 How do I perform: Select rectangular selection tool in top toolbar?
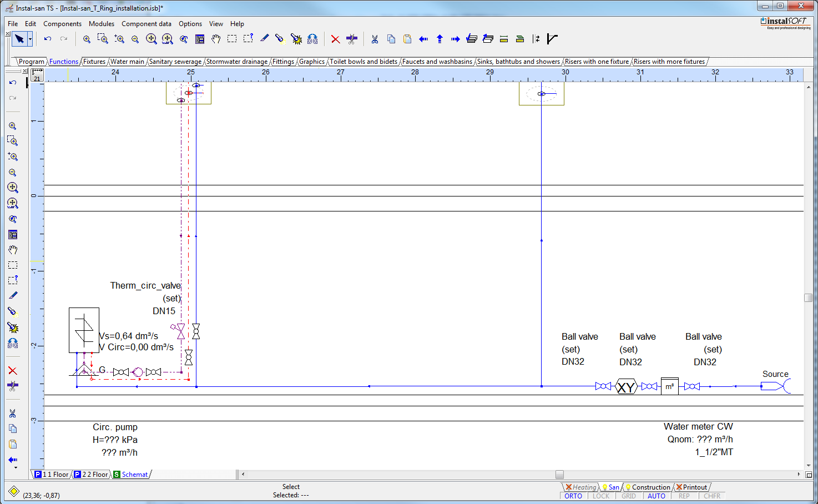pos(232,39)
